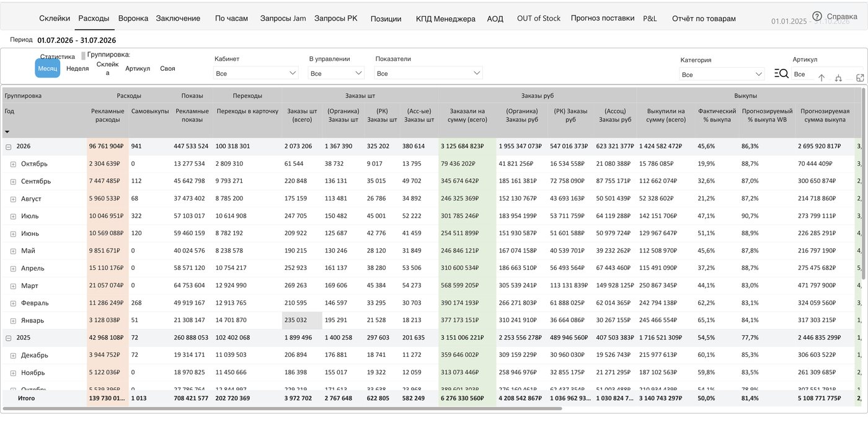Expand the Октябрь 2026 row
This screenshot has width=868, height=445.
pyautogui.click(x=13, y=164)
